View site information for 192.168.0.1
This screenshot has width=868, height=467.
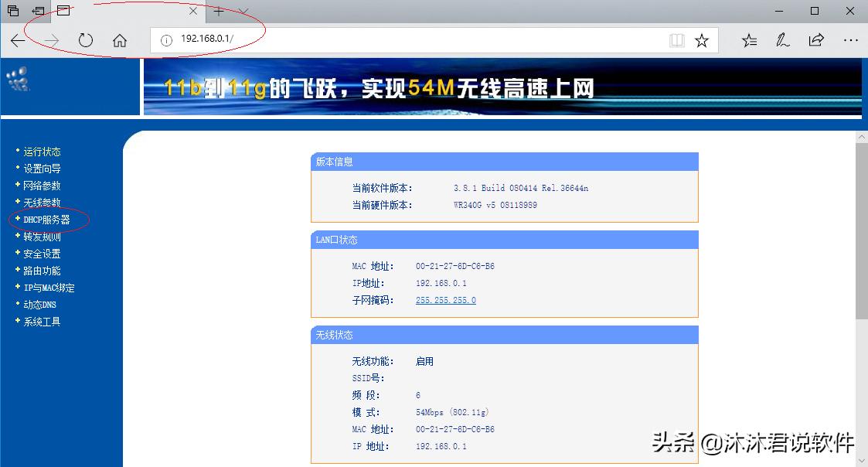pos(165,39)
